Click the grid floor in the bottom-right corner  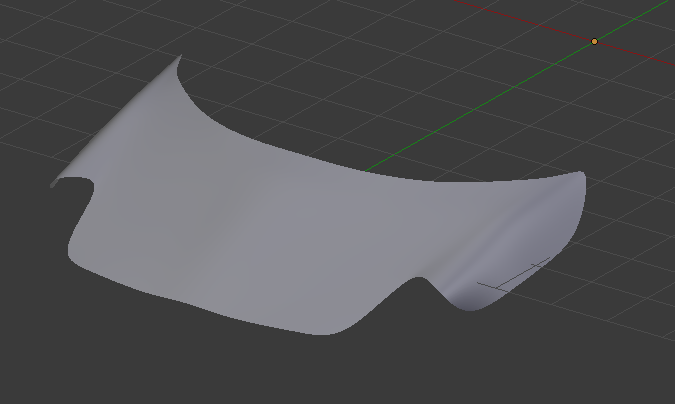620,360
